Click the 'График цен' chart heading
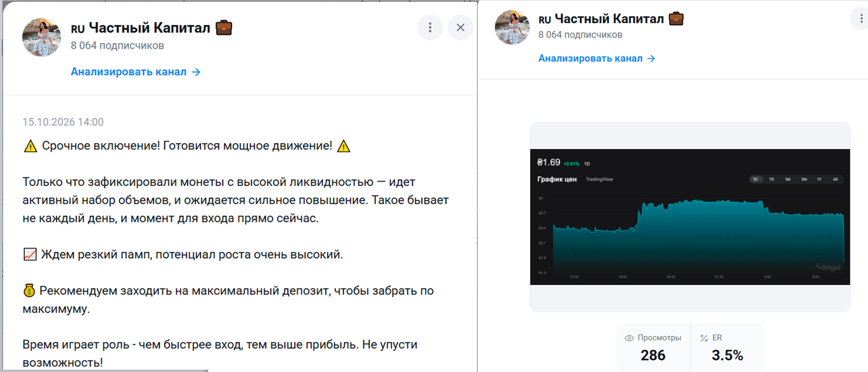This screenshot has width=868, height=372. tap(557, 179)
